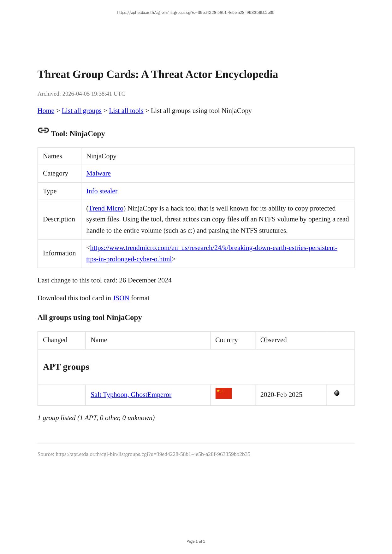Click the Country column header
Image resolution: width=392 pixels, height=554 pixels.
(x=226, y=340)
